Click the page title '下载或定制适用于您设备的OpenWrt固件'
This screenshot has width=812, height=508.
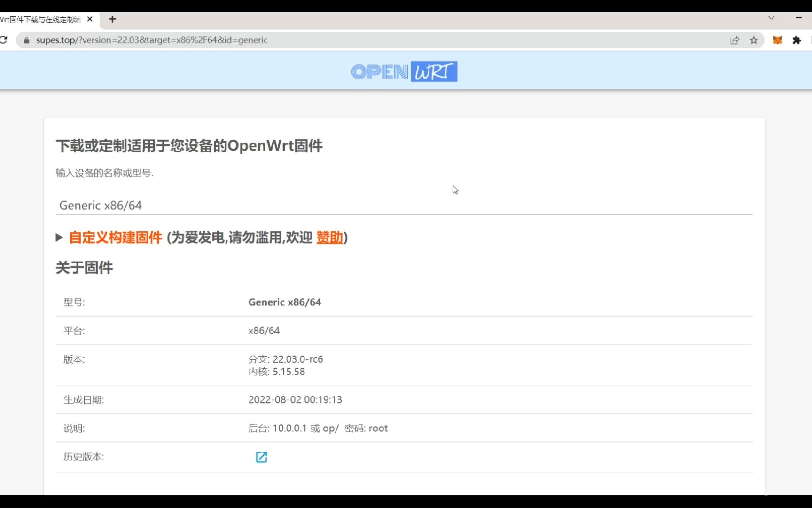click(x=189, y=146)
